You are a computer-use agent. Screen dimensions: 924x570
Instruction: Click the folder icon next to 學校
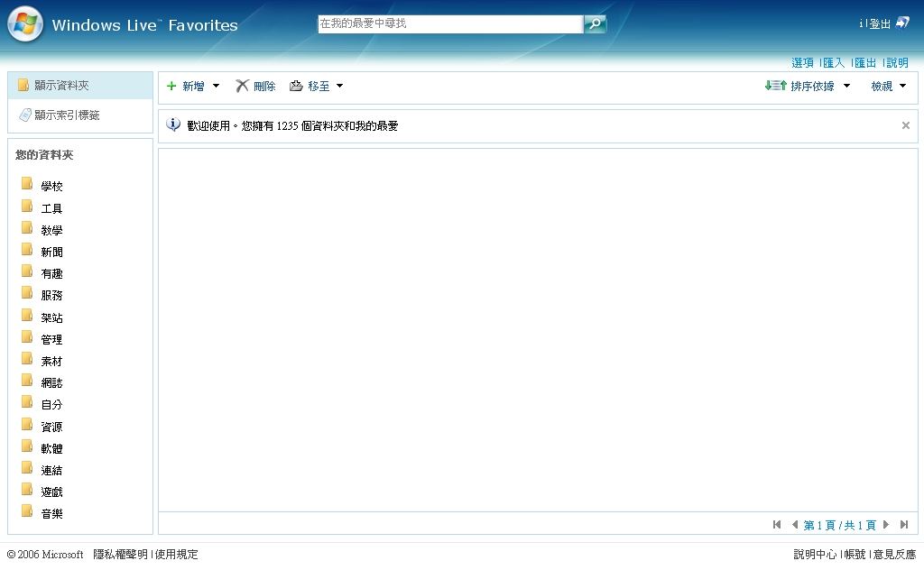pos(27,184)
